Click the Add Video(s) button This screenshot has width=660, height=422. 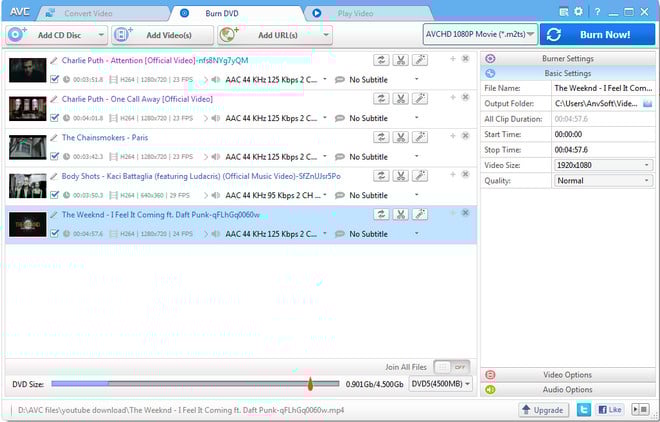[x=162, y=35]
